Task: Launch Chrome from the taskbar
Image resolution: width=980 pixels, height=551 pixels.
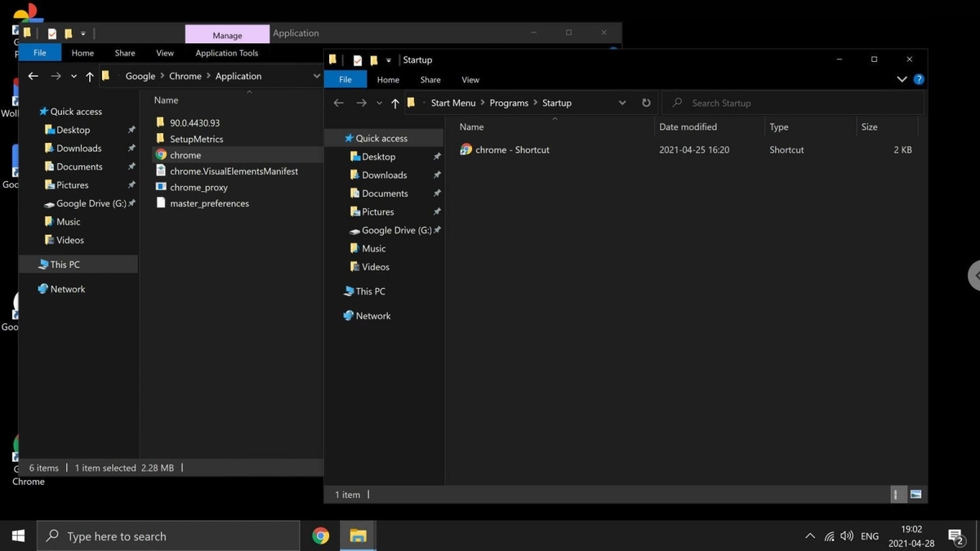Action: 320,535
